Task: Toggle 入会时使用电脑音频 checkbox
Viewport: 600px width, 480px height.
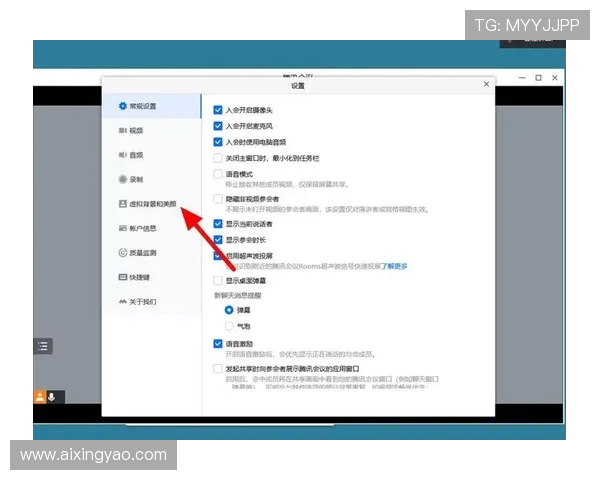Action: tap(218, 142)
